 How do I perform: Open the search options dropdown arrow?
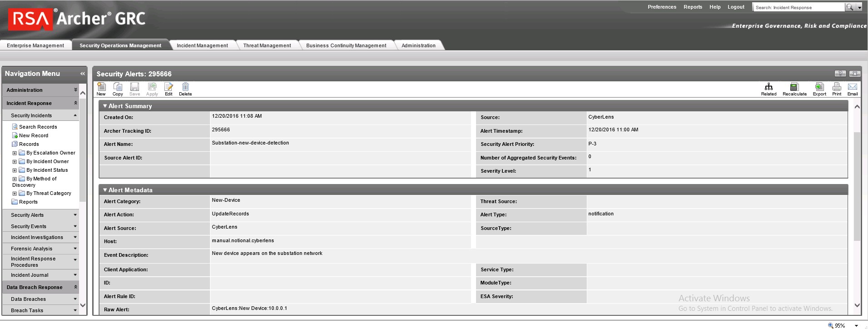(x=859, y=7)
